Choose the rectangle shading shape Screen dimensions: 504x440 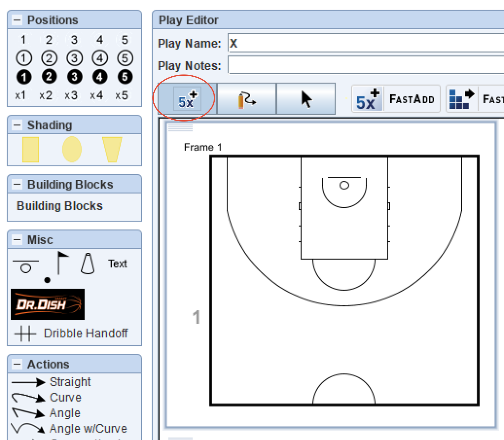(x=31, y=150)
